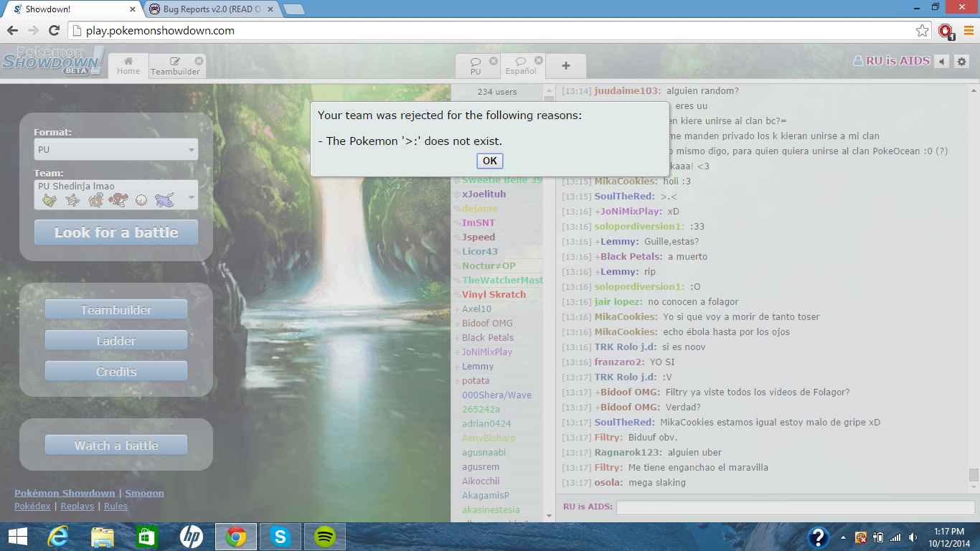Close the Español chat tab

pos(539,61)
